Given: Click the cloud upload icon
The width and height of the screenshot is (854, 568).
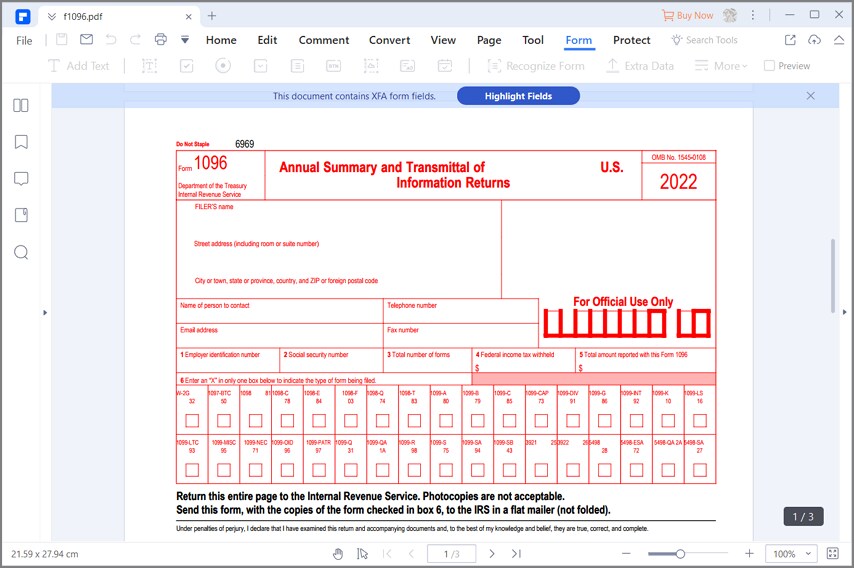Looking at the screenshot, I should (814, 40).
